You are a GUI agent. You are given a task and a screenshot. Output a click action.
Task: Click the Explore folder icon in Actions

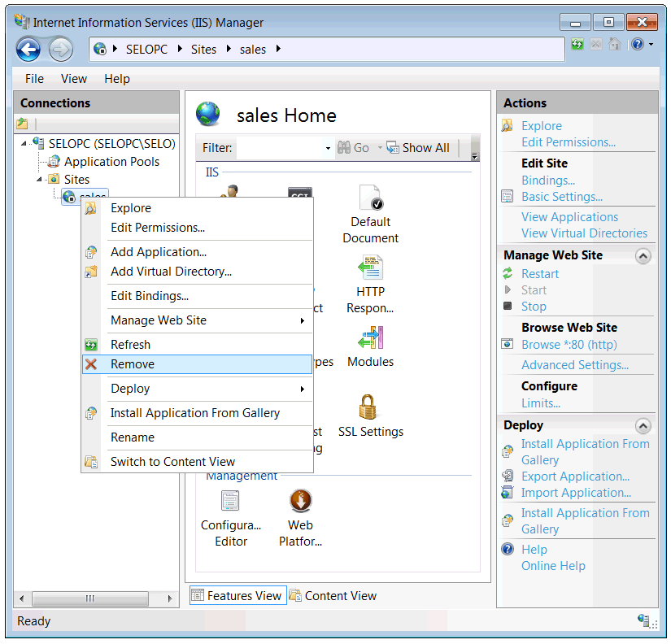(x=507, y=125)
